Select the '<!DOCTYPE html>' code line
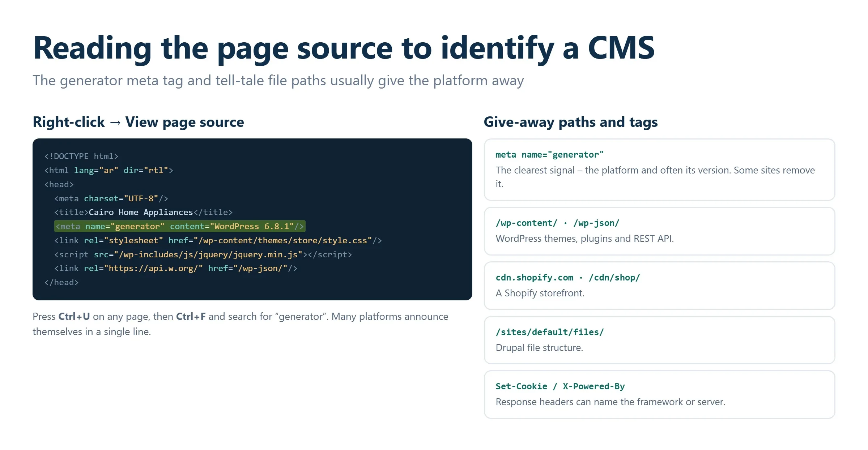The width and height of the screenshot is (868, 450). (81, 156)
